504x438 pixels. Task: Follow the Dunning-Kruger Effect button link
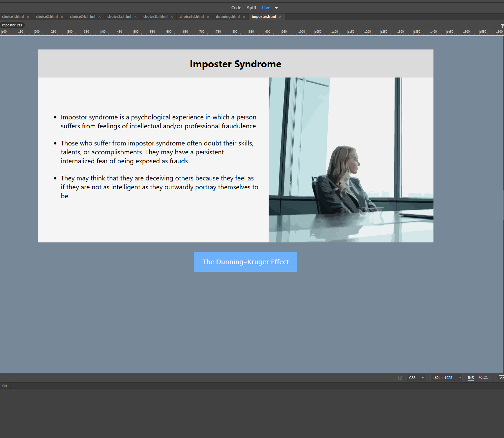click(245, 262)
